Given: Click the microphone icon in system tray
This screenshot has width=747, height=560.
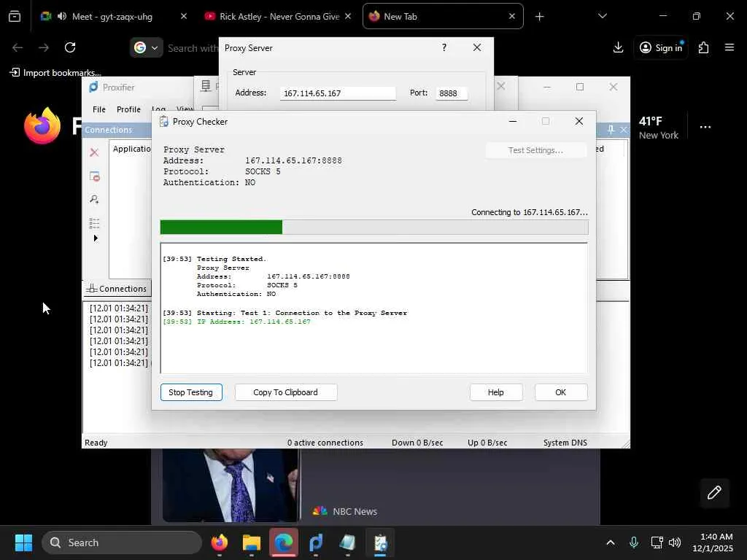Looking at the screenshot, I should click(x=634, y=542).
